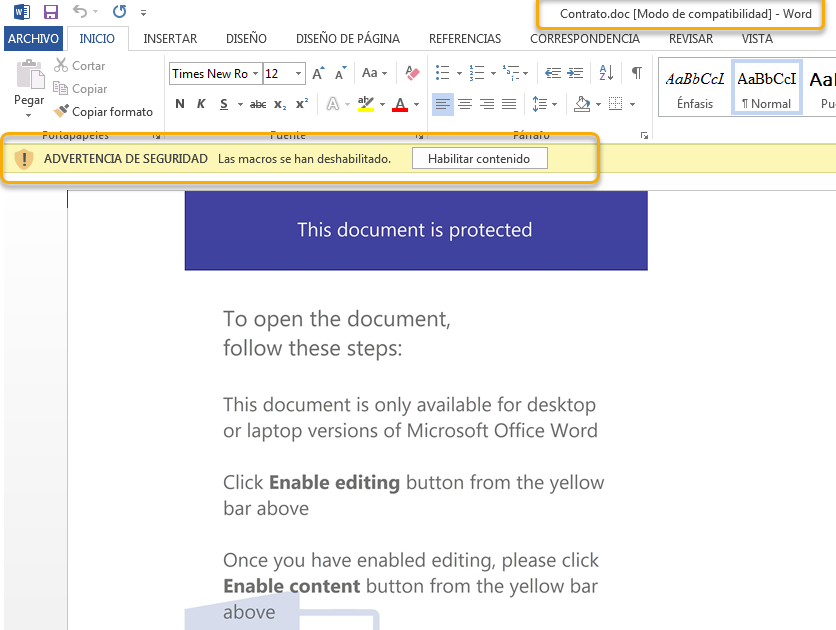The width and height of the screenshot is (836, 630).
Task: Click the Pegar paste icon
Action: (30, 74)
